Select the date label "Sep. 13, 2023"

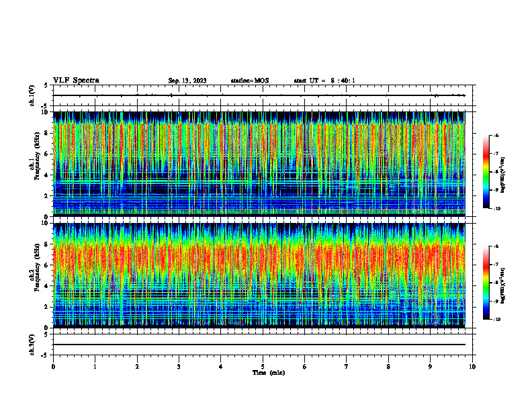(x=187, y=81)
